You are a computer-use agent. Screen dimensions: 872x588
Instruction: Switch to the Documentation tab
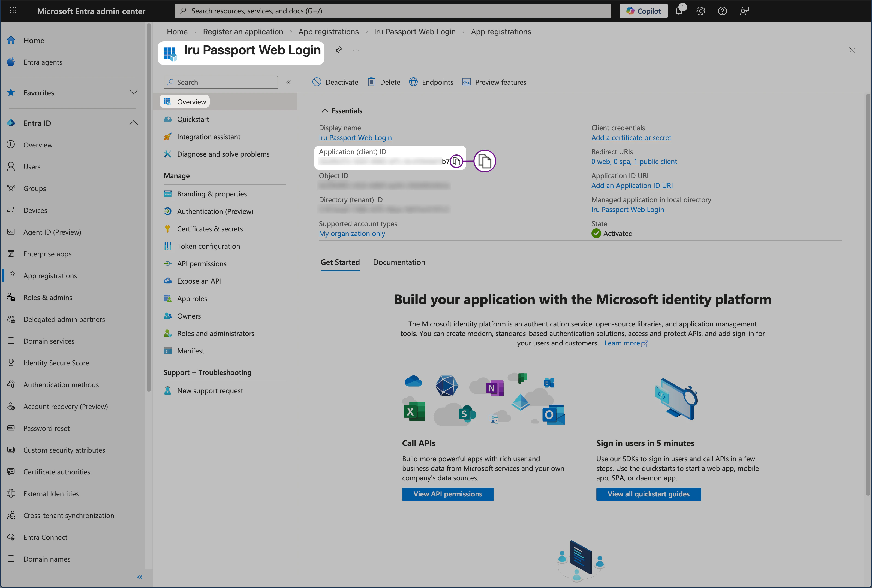click(x=399, y=262)
